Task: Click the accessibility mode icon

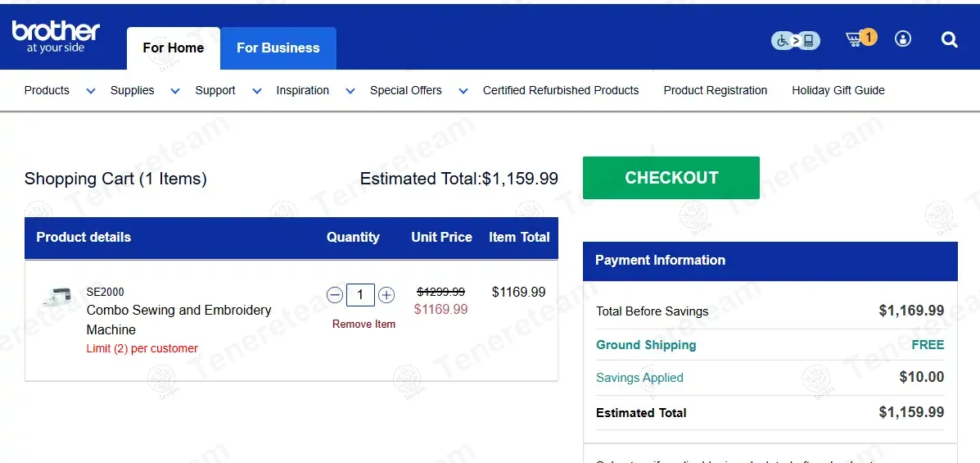Action: click(x=795, y=39)
